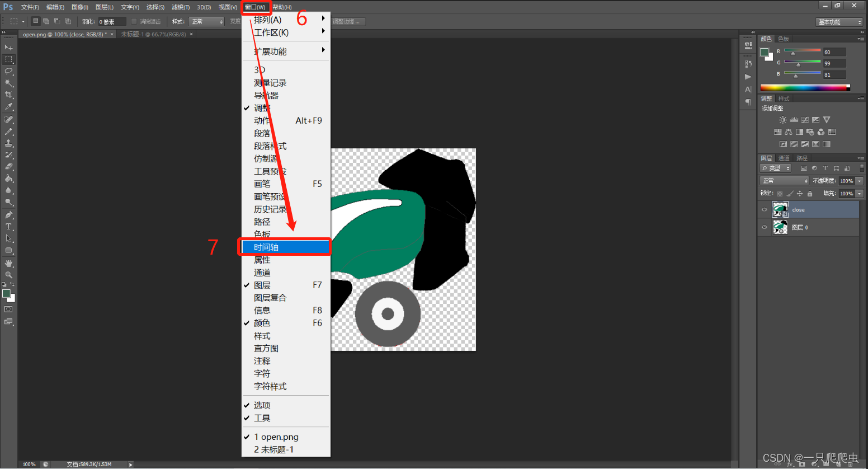
Task: Filter layers by type layer (T) icon
Action: (825, 168)
